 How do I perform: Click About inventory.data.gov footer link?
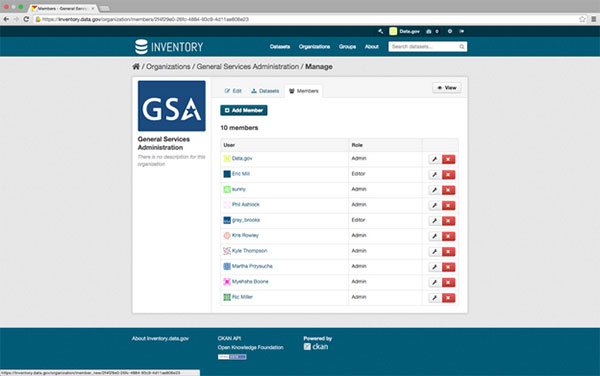click(160, 339)
